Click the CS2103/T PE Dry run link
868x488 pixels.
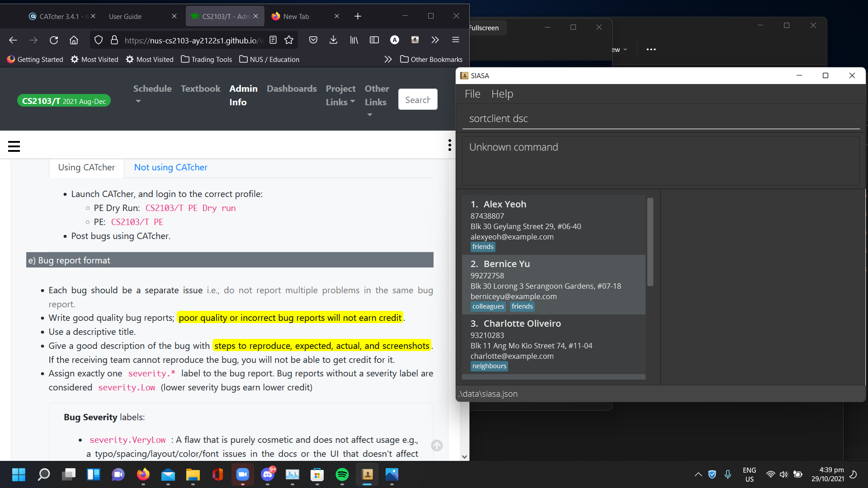click(190, 208)
